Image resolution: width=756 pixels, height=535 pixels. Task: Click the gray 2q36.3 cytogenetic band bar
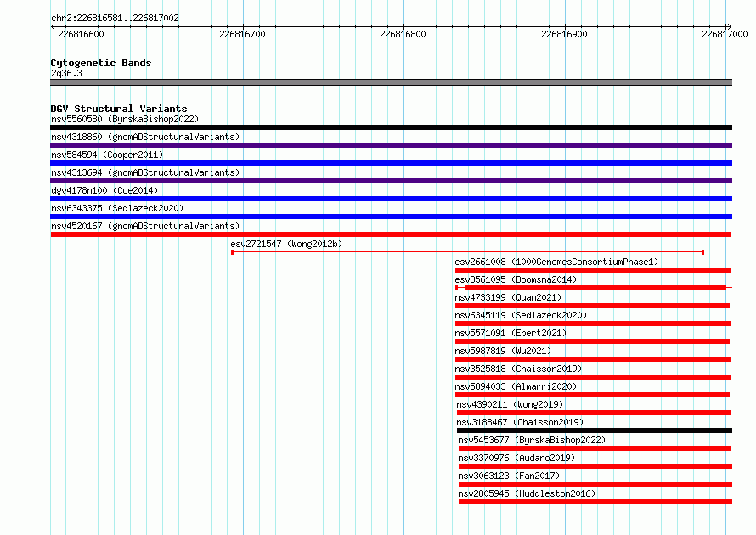[391, 82]
